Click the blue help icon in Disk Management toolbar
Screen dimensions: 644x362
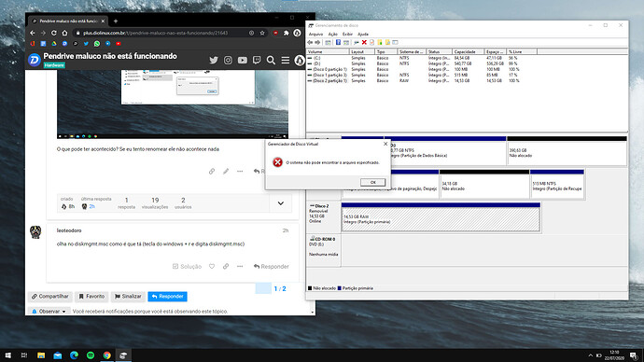click(338, 42)
